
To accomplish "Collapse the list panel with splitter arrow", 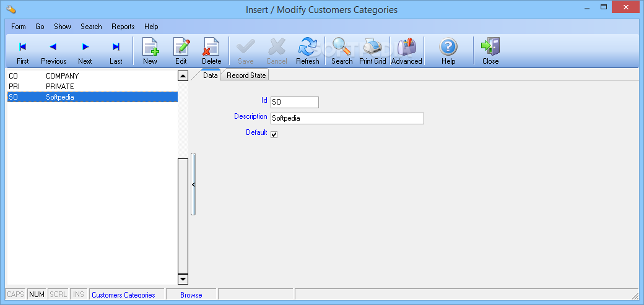I will click(x=193, y=184).
